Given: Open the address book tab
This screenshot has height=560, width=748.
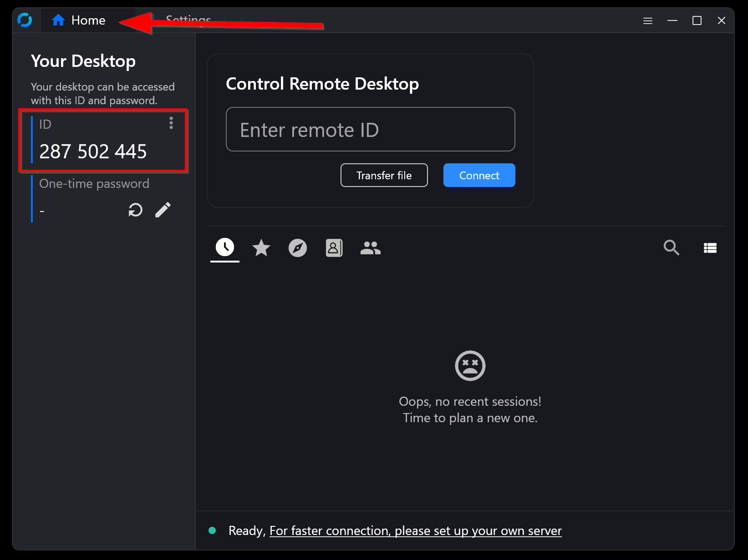Looking at the screenshot, I should pyautogui.click(x=334, y=248).
